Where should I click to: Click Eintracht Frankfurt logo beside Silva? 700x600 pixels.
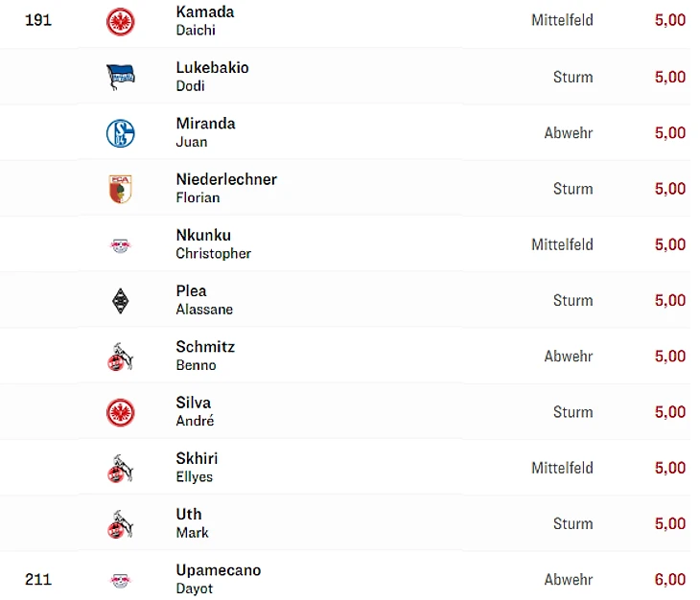tap(120, 412)
